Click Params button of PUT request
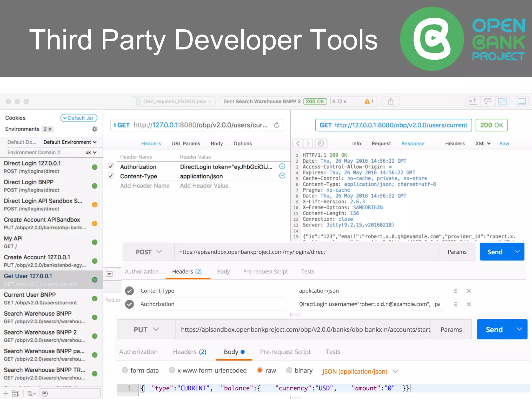Screen dimensions: 532x399 [x=451, y=329]
